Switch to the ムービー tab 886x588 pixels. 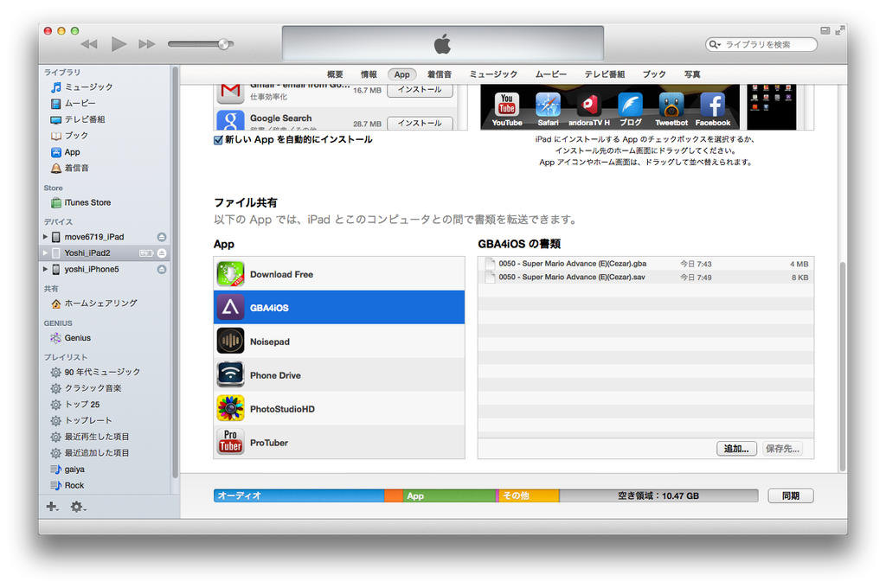point(551,74)
